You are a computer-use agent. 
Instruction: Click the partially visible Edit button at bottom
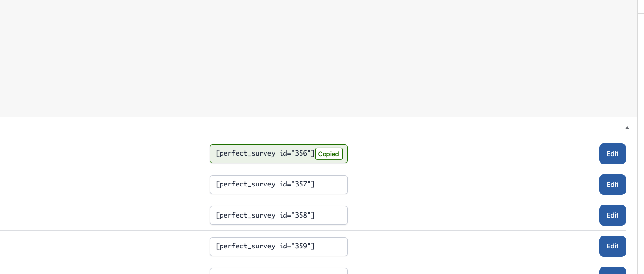pos(612,271)
